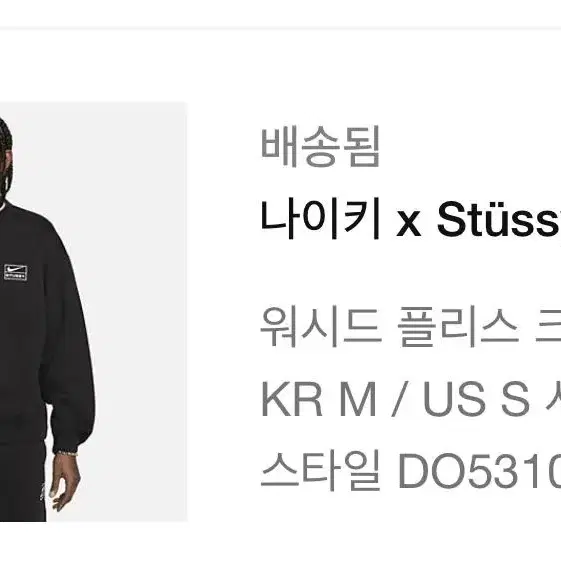This screenshot has width=561, height=561.
Task: Click the Nike Stüssy logo patch on sweatshirt
Action: pyautogui.click(x=16, y=273)
